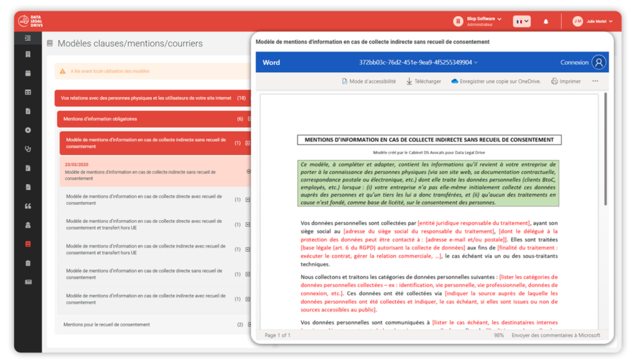Click Connexion in Word header

(574, 62)
